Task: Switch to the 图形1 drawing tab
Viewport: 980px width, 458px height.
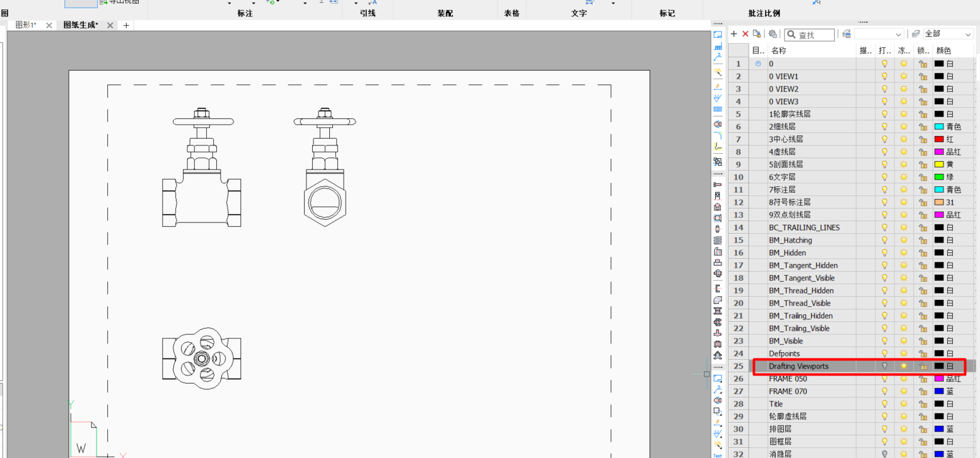Action: (x=26, y=25)
